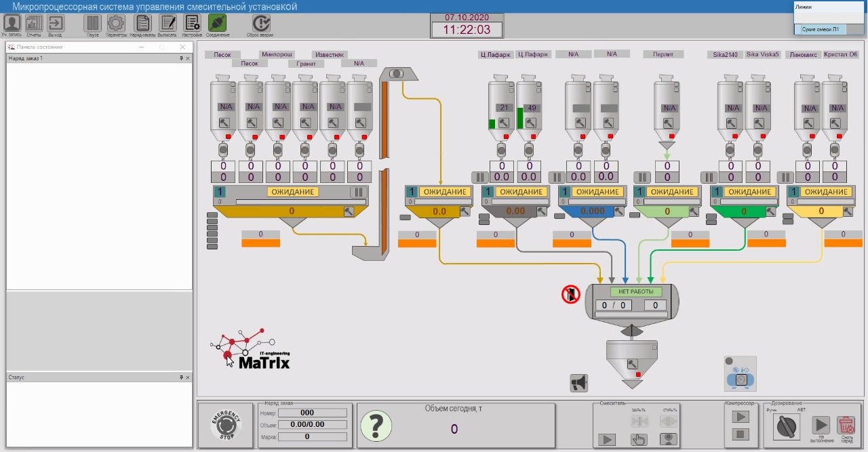Close the Статус panel with X

[x=188, y=377]
